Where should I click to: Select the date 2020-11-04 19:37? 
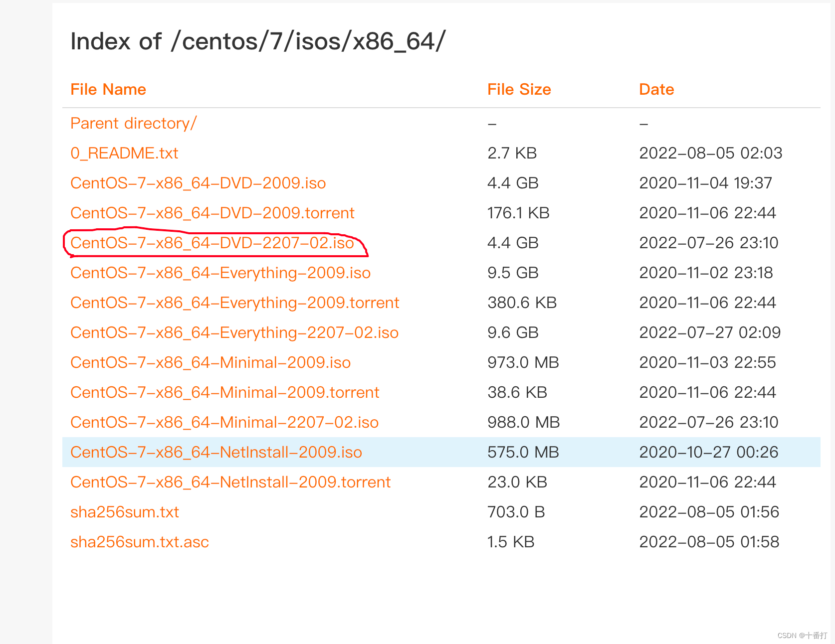(x=706, y=183)
